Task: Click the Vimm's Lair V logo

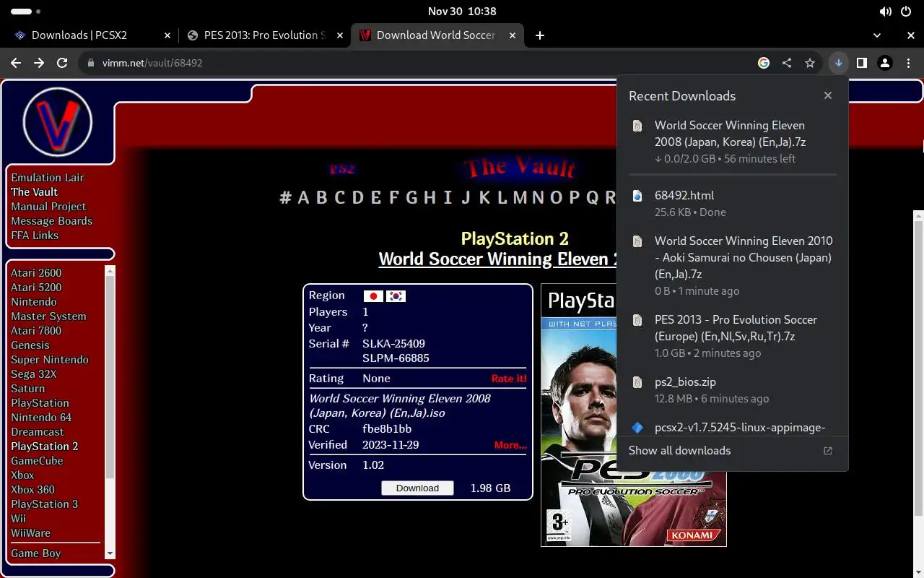Action: tap(58, 121)
